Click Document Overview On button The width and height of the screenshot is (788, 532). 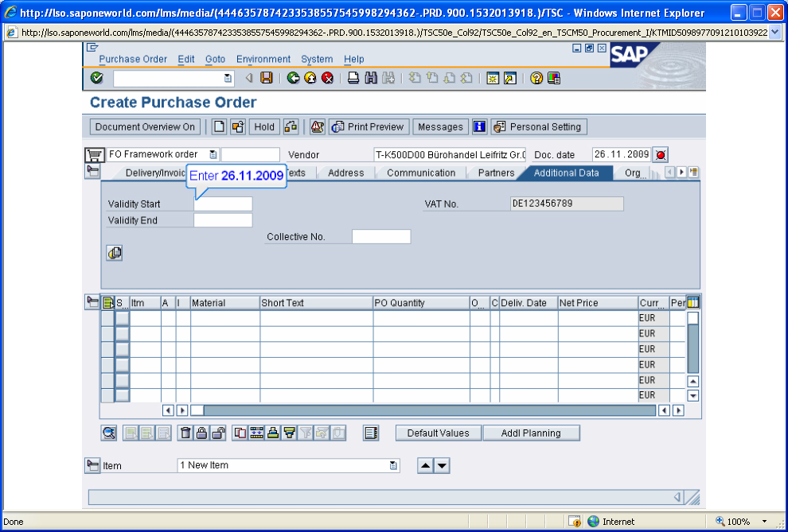click(x=145, y=126)
